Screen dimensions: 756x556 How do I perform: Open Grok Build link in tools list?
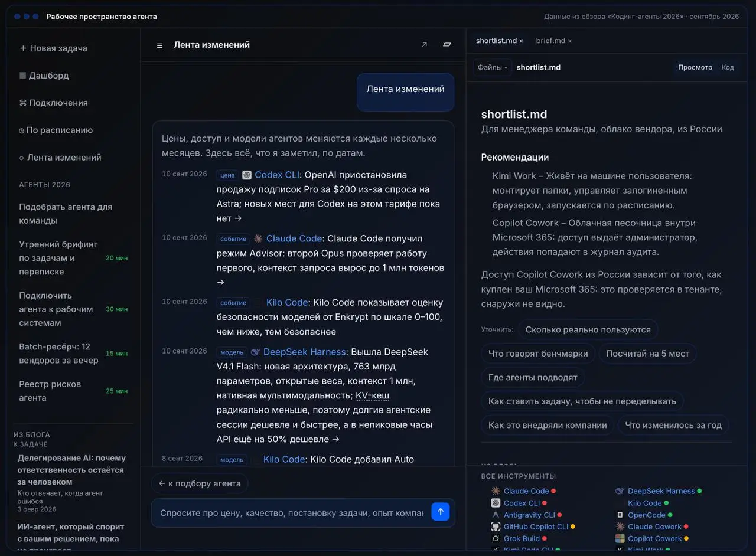coord(522,539)
